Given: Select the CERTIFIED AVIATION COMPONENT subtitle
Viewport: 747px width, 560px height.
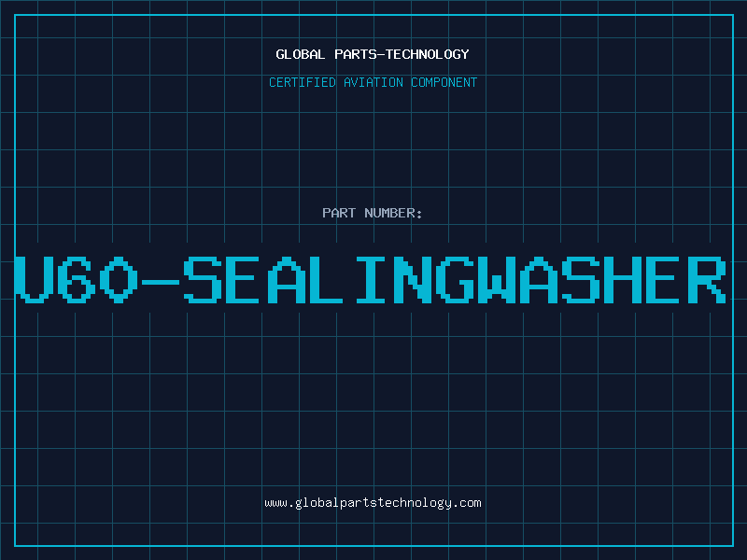Looking at the screenshot, I should coord(373,82).
